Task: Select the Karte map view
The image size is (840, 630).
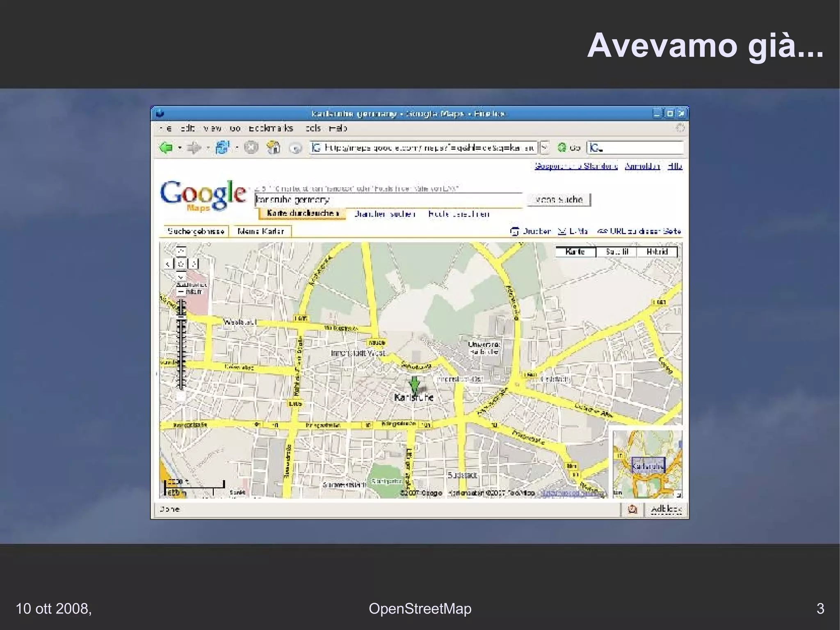Action: [x=575, y=252]
